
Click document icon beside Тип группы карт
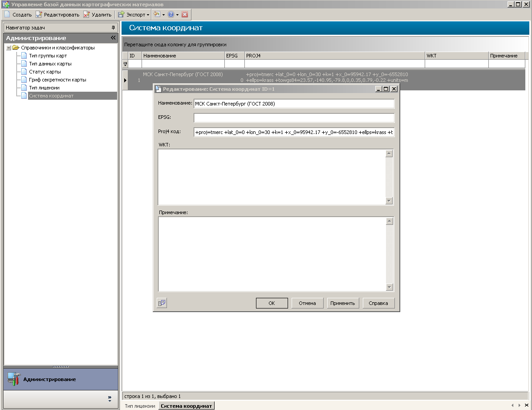tap(24, 56)
